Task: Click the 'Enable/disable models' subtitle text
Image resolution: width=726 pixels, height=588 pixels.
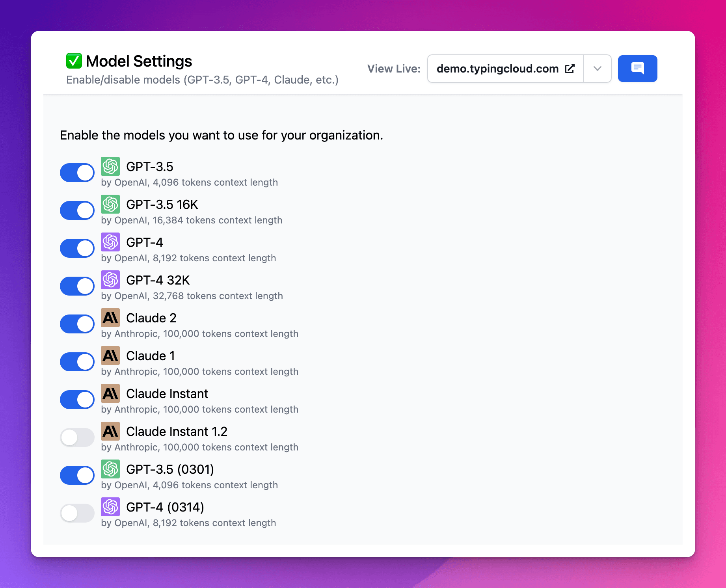Action: click(x=202, y=80)
